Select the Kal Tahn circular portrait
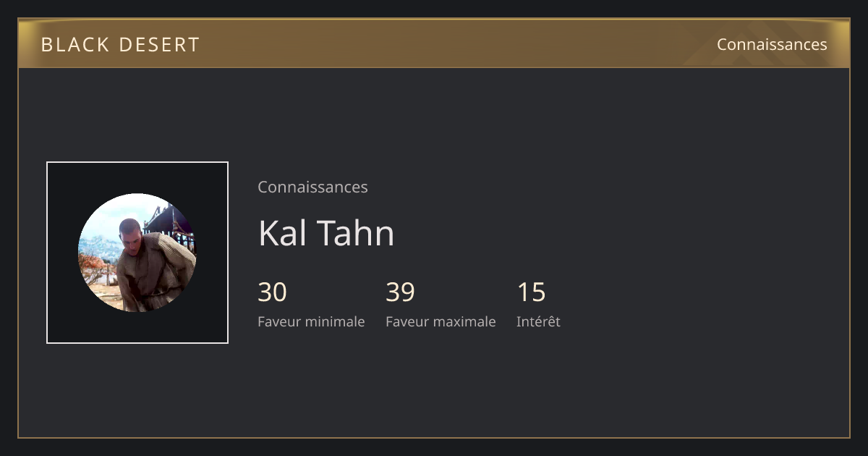 (x=137, y=253)
